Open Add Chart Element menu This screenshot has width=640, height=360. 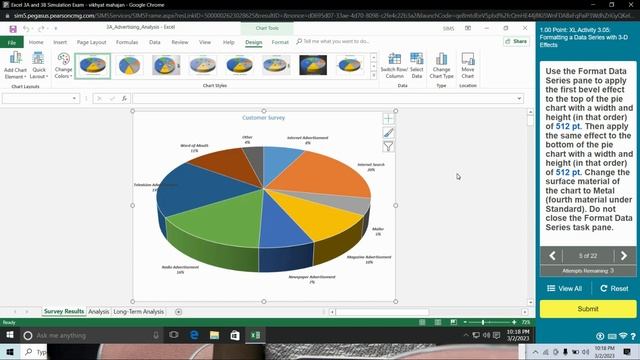pyautogui.click(x=15, y=65)
